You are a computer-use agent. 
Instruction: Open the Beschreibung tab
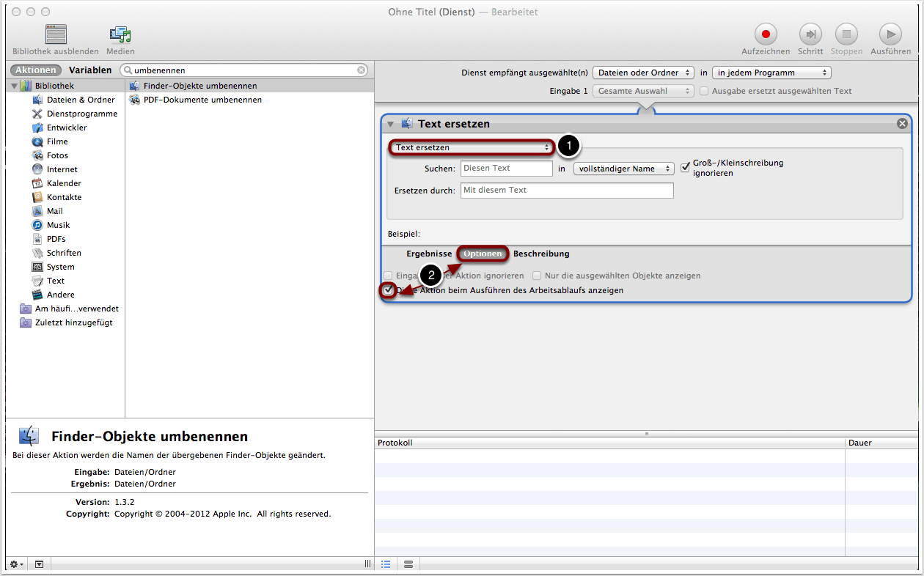[x=541, y=254]
